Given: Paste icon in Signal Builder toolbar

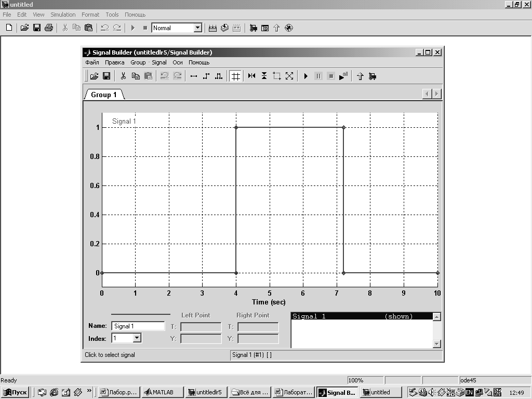Looking at the screenshot, I should click(148, 76).
